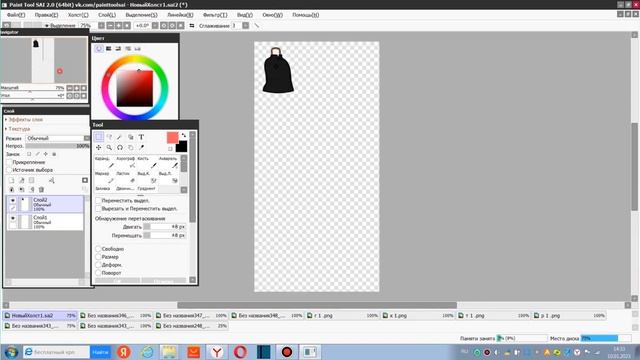Toggle visibility of Слой2 layer
Image resolution: width=640 pixels, height=360 pixels.
click(x=13, y=200)
